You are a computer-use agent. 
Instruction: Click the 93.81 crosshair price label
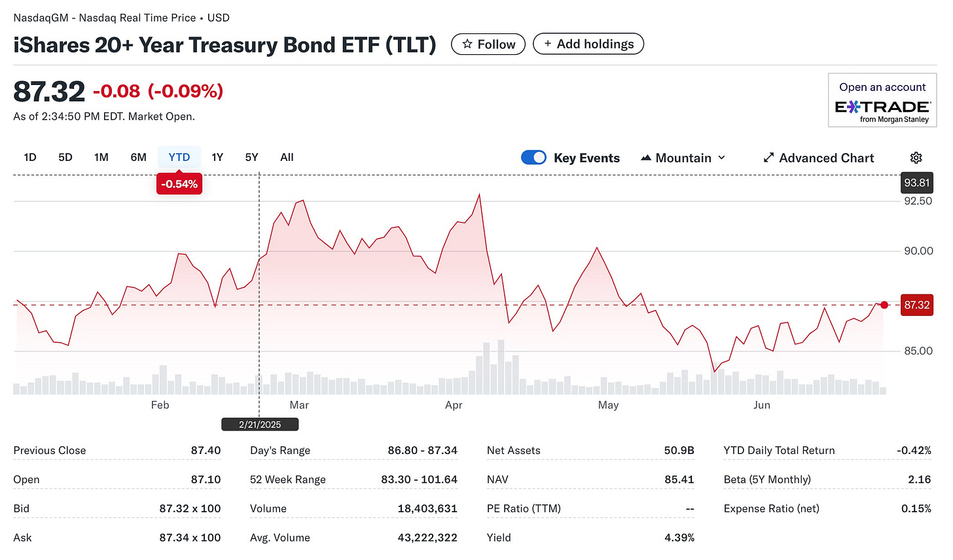click(917, 183)
